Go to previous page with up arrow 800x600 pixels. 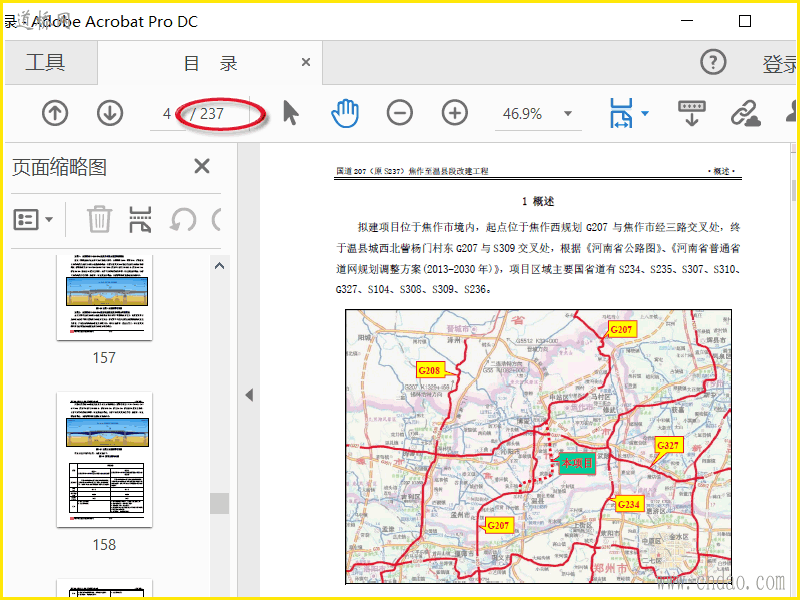(55, 113)
